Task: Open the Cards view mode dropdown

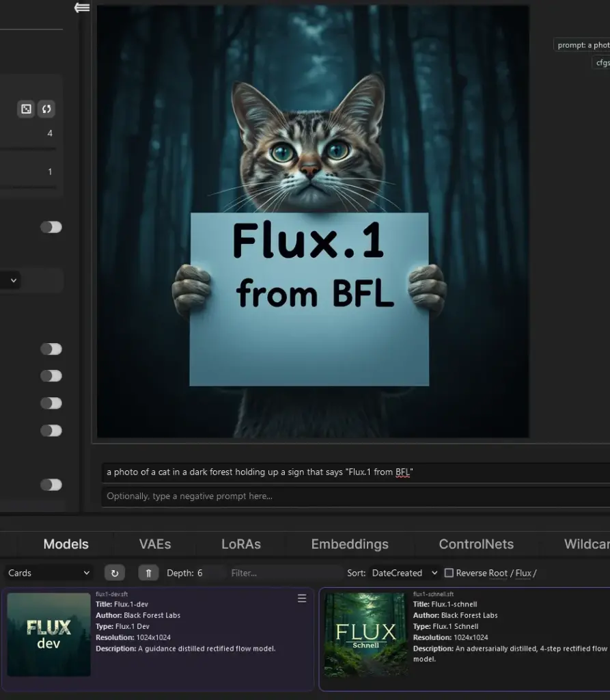Action: 48,573
